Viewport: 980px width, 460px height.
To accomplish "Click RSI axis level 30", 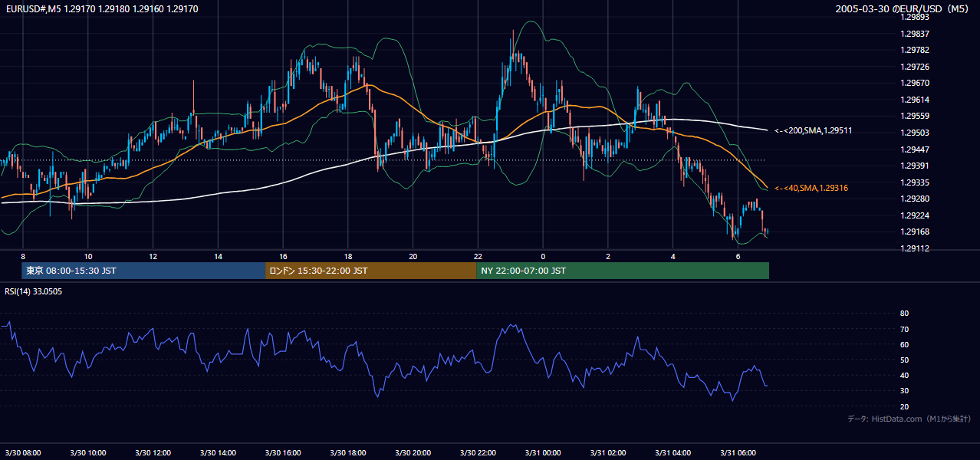I will pos(904,391).
